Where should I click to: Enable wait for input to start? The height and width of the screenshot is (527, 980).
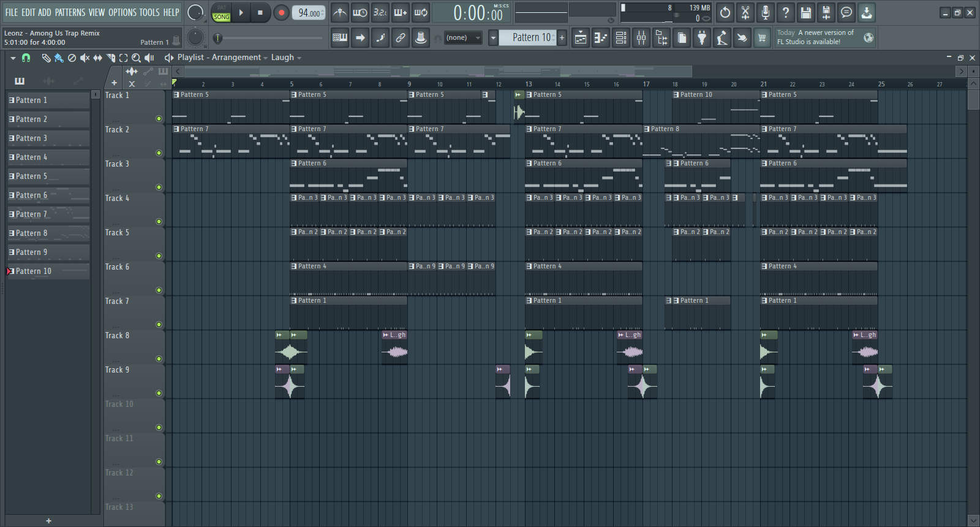[360, 12]
